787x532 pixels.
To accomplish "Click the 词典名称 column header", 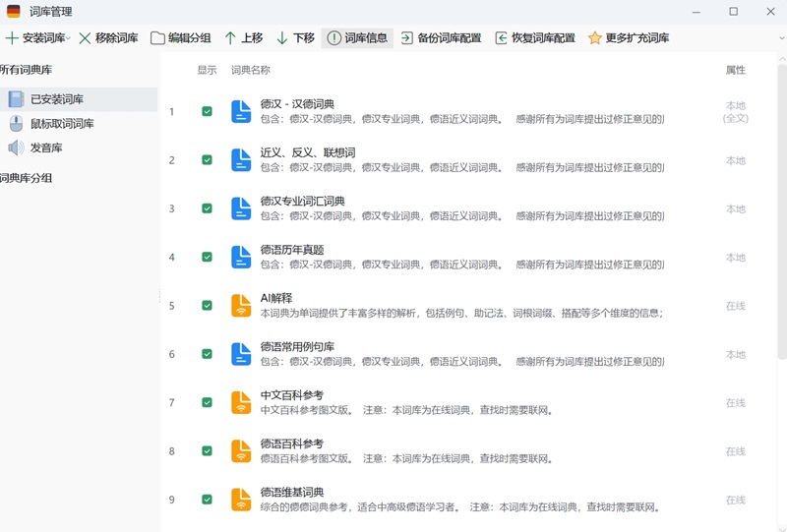I will pyautogui.click(x=251, y=70).
